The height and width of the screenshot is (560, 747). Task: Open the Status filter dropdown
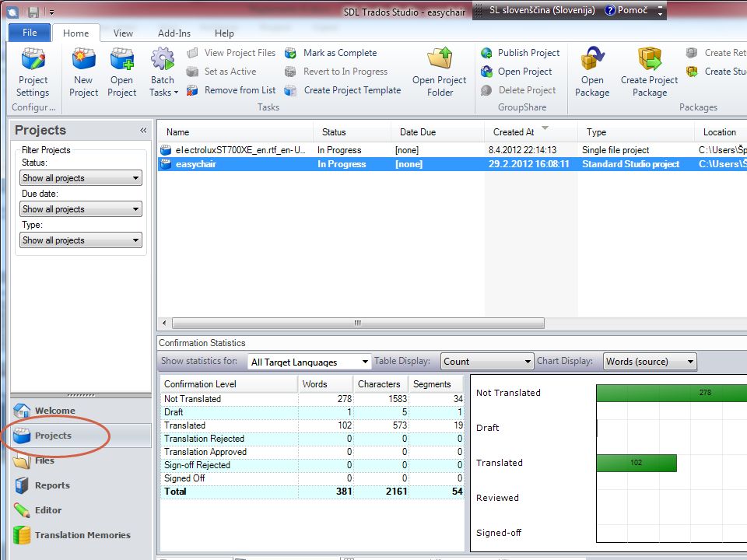click(81, 178)
